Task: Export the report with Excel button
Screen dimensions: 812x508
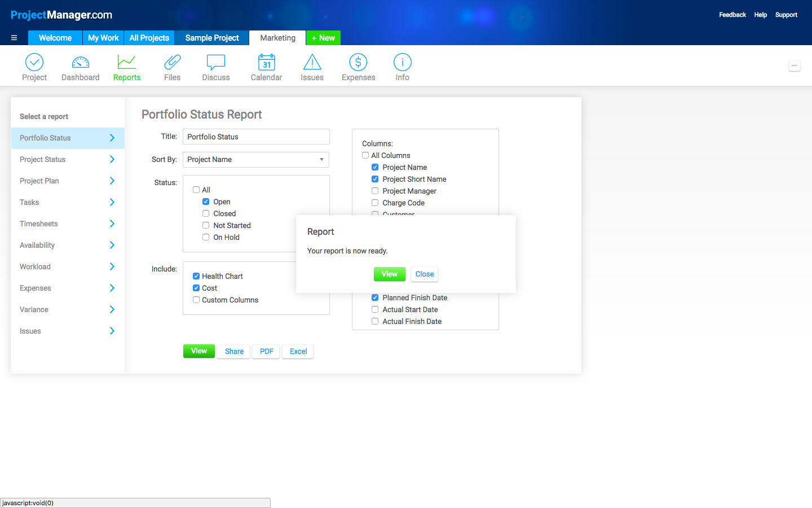Action: coord(298,351)
